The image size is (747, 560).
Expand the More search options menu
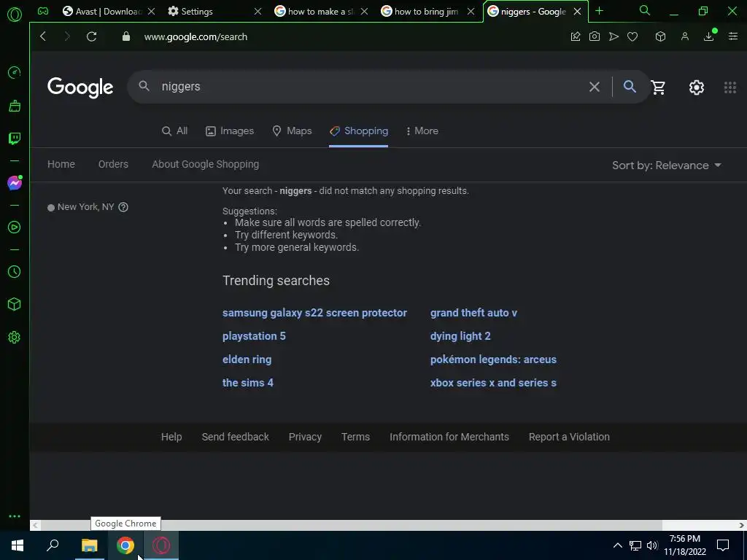422,131
